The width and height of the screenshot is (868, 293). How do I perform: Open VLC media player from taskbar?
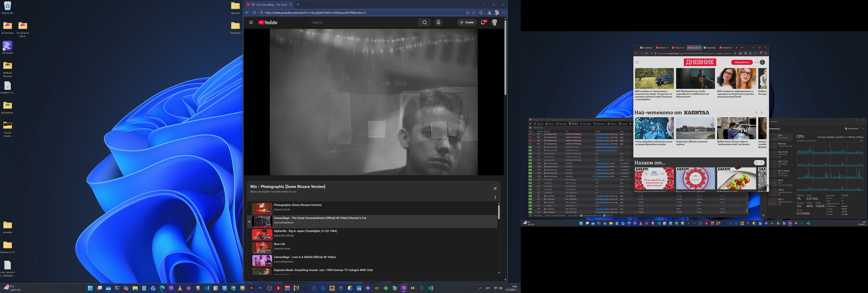point(180,288)
